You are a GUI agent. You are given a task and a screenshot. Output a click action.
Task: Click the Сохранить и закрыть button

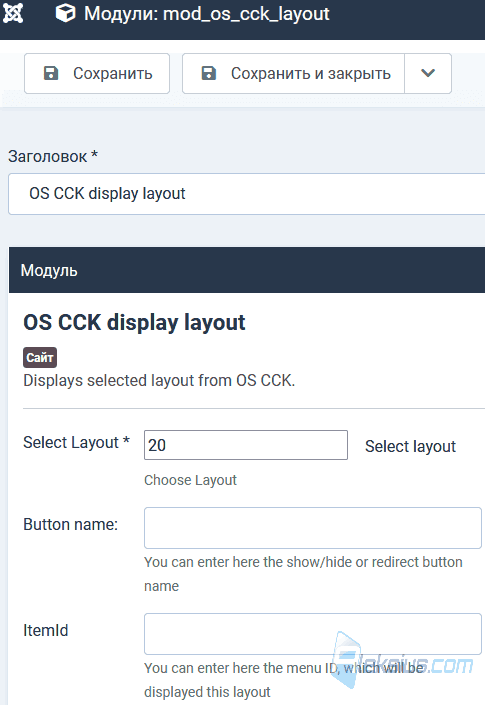click(293, 73)
